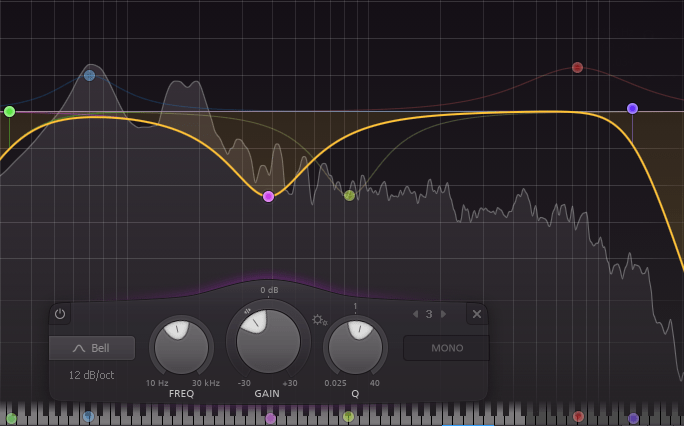Open the Bell filter shape dropdown
Image resolution: width=684 pixels, height=426 pixels.
tap(92, 348)
